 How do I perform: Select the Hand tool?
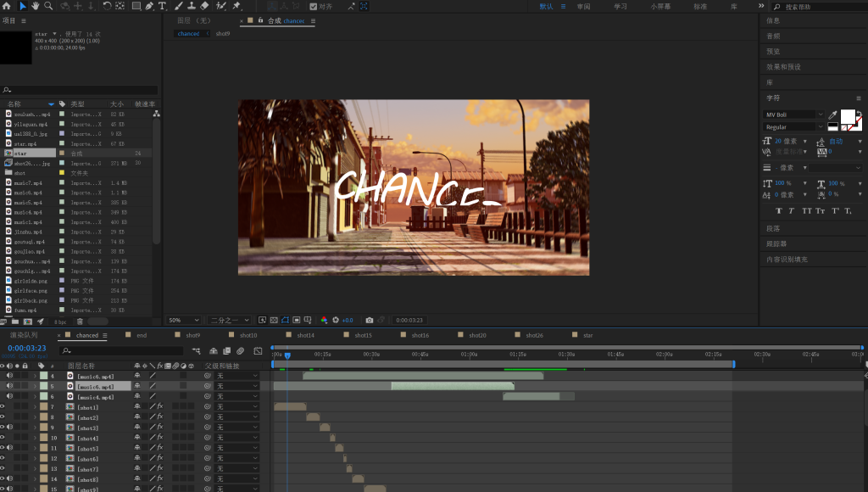(36, 6)
